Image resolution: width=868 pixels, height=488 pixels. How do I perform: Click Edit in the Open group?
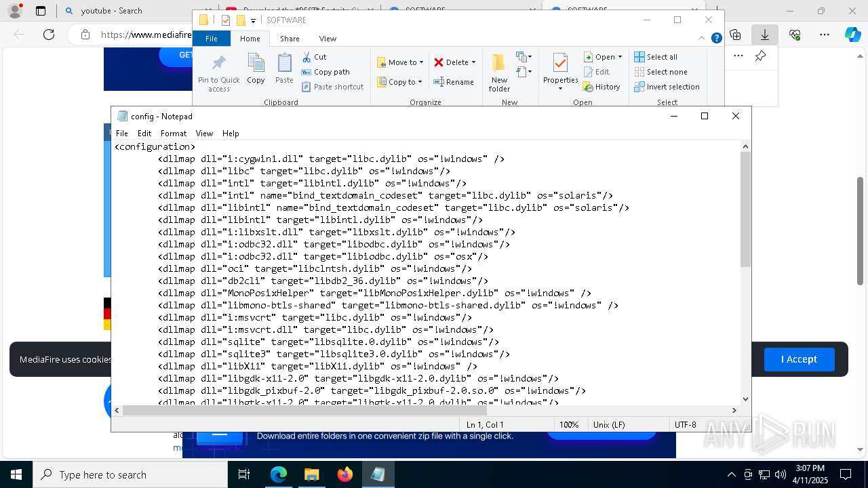point(596,72)
